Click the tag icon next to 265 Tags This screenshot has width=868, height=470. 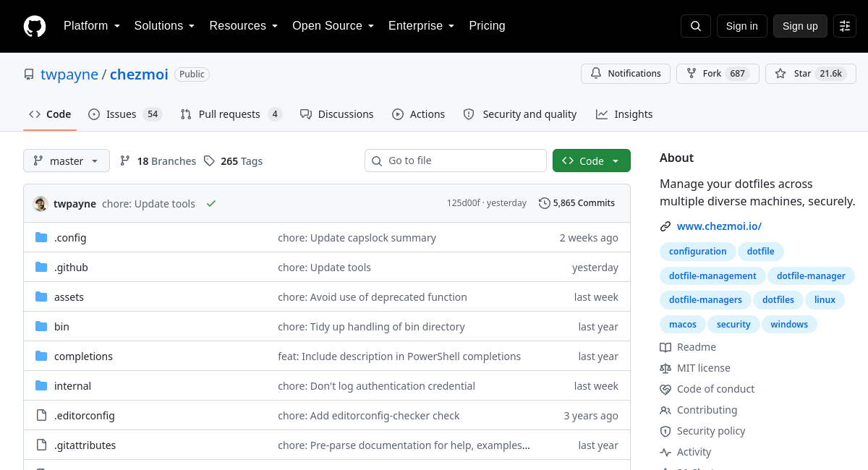click(x=209, y=161)
